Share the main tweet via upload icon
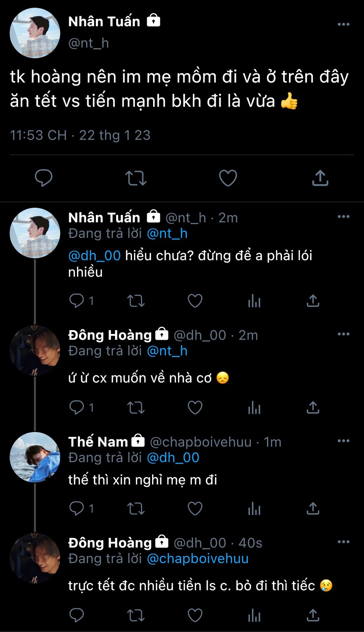The height and width of the screenshot is (632, 364). [320, 178]
